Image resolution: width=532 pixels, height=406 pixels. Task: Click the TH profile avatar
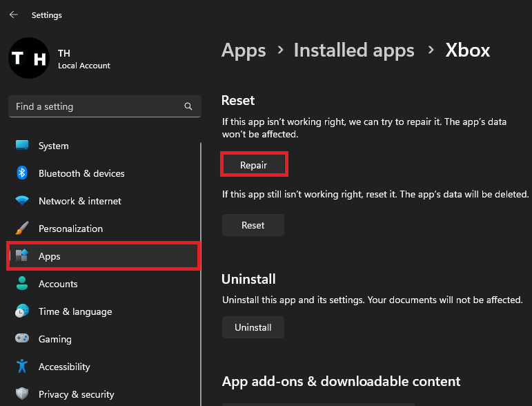click(x=28, y=58)
